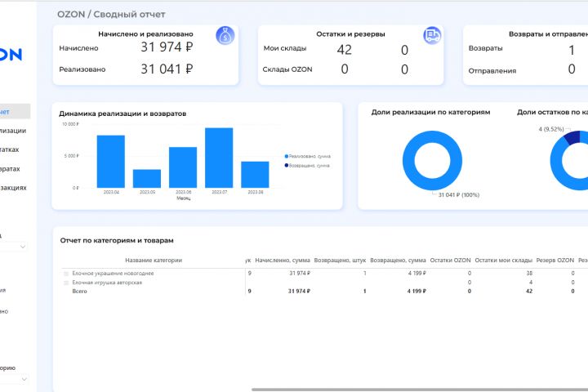The height and width of the screenshot is (392, 588).
Task: Sort by the 'Название категории' column header
Action: click(154, 260)
